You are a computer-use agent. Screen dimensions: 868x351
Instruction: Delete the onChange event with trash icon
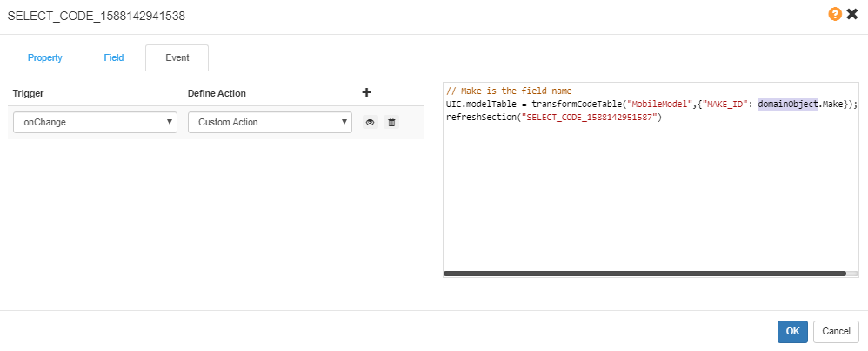click(391, 123)
